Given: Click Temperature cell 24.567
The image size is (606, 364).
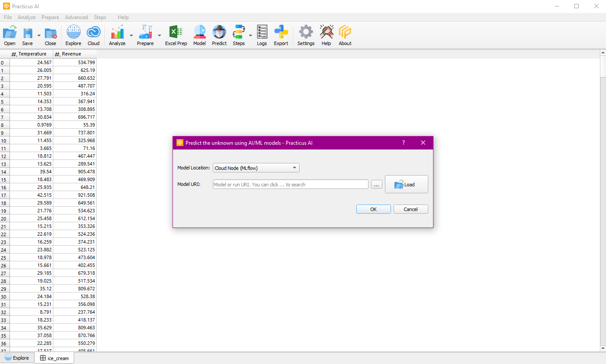Looking at the screenshot, I should (x=31, y=62).
